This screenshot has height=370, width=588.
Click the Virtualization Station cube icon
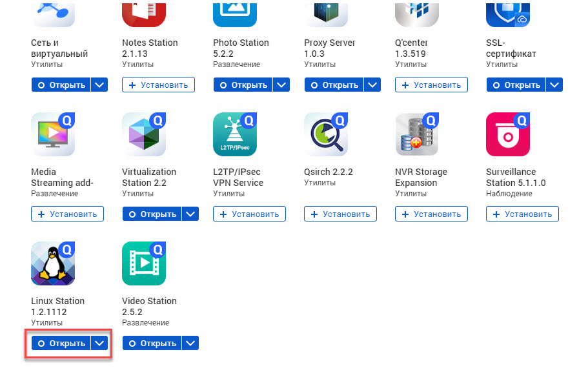[x=144, y=134]
